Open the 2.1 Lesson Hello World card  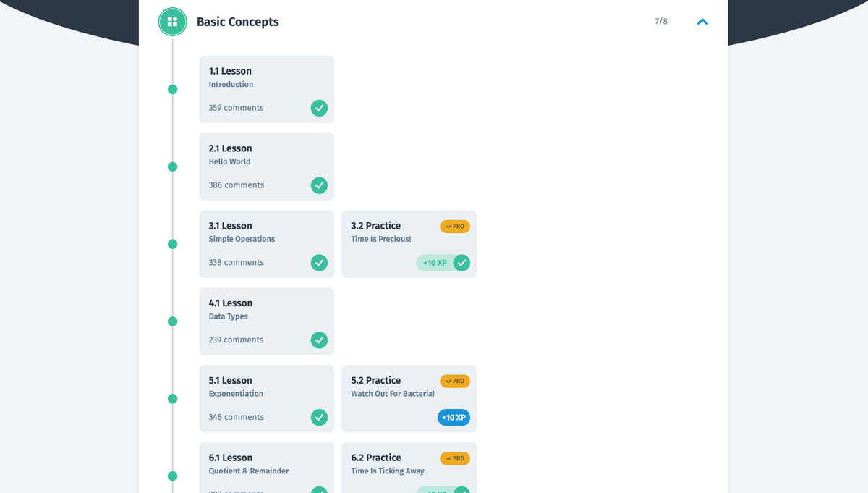pyautogui.click(x=267, y=167)
